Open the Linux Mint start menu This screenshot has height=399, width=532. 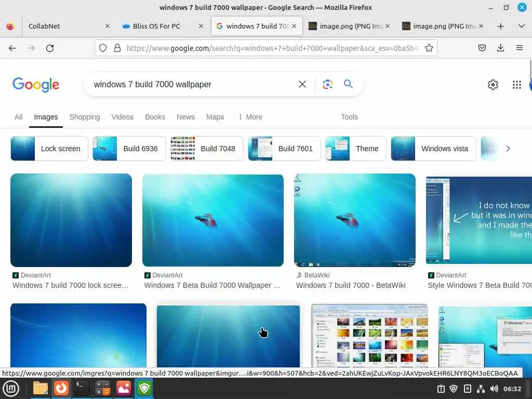tap(11, 389)
